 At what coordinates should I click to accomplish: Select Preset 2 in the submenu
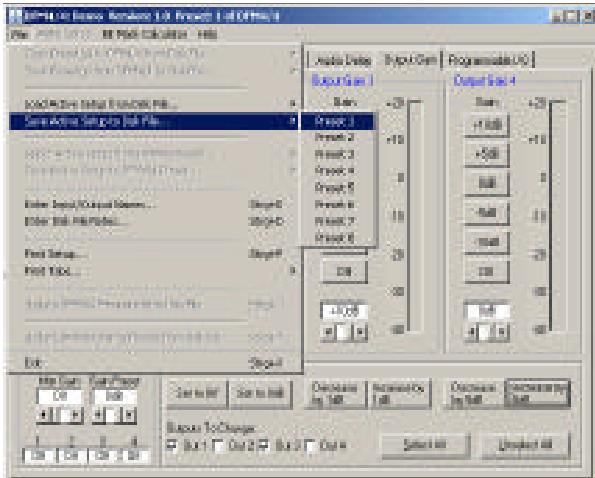point(338,137)
